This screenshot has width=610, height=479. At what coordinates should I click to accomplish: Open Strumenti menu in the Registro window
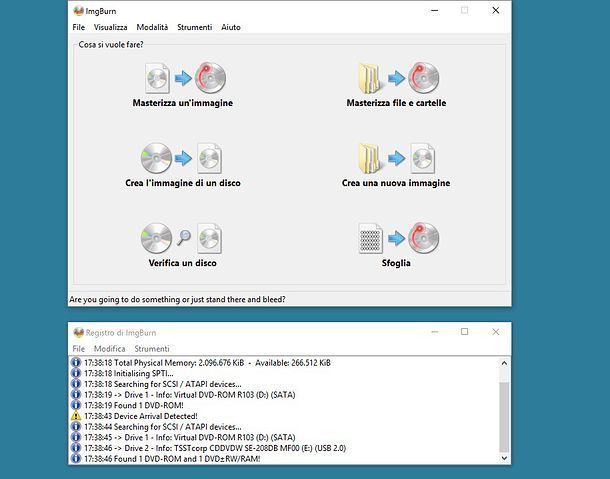152,349
